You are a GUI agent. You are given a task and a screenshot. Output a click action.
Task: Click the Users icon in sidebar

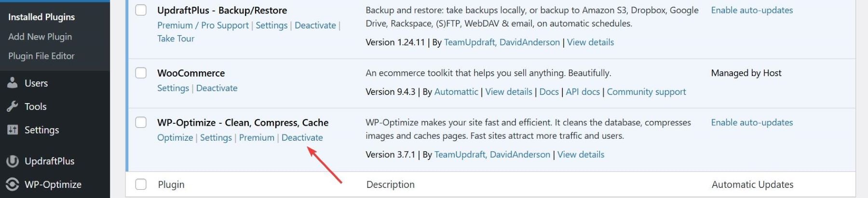pos(13,83)
